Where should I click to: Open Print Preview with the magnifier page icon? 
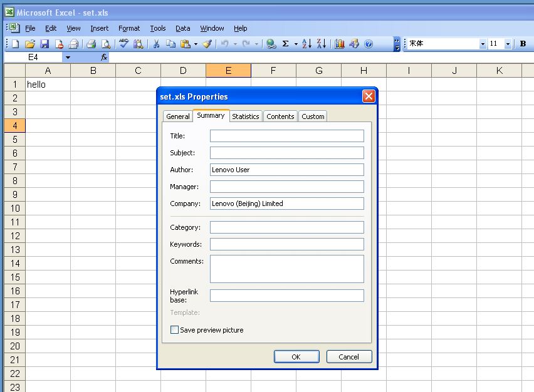pyautogui.click(x=106, y=44)
